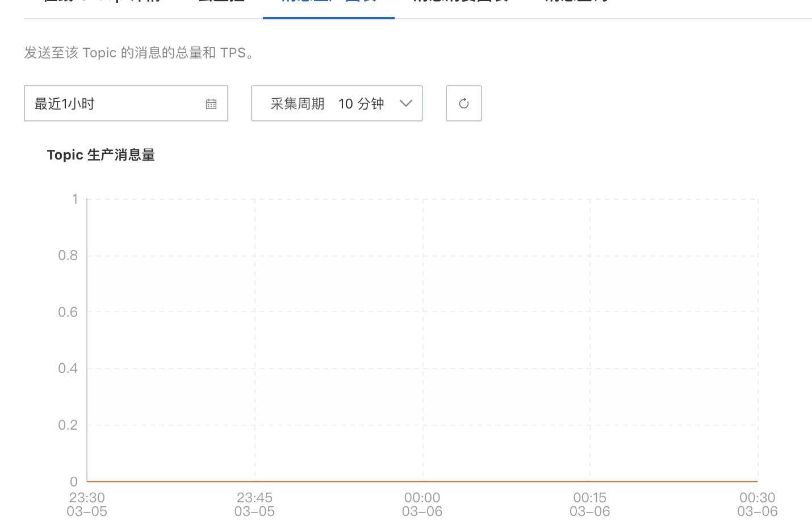Click the refresh icon button

[x=463, y=103]
